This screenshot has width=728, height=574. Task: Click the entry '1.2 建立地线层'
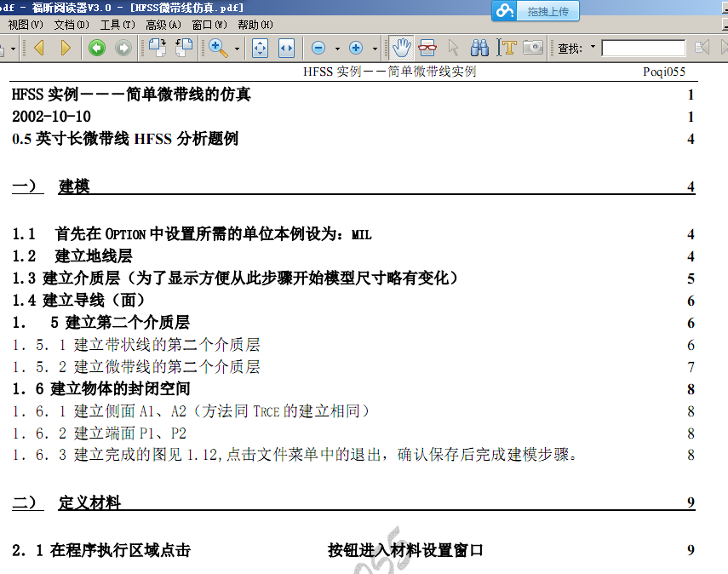pos(72,255)
